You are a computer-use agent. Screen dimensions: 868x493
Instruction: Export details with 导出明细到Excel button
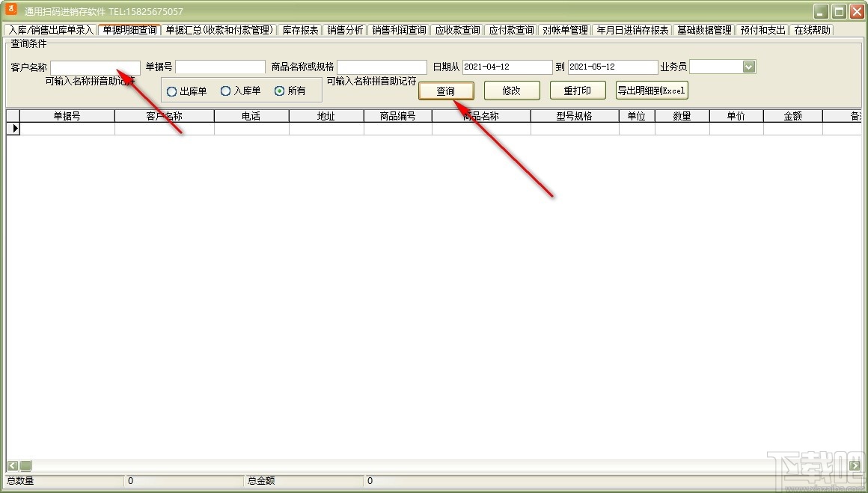click(650, 90)
